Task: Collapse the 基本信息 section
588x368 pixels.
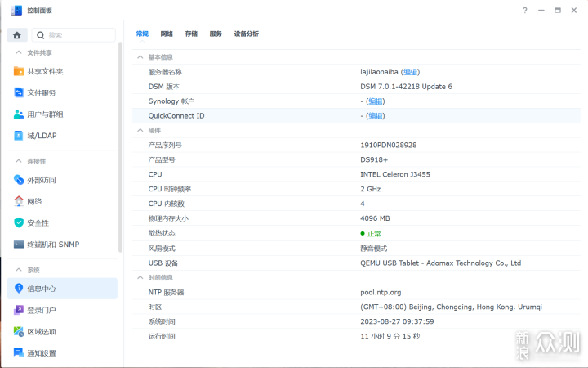Action: (x=140, y=57)
